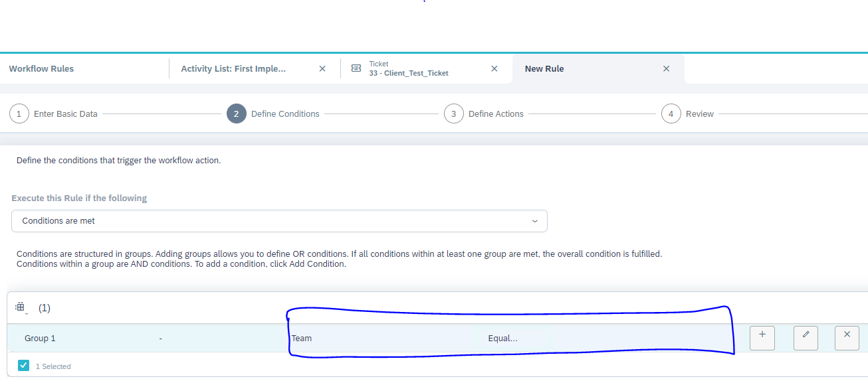This screenshot has height=381, width=868.
Task: Open the table grid view icon
Action: pos(21,307)
